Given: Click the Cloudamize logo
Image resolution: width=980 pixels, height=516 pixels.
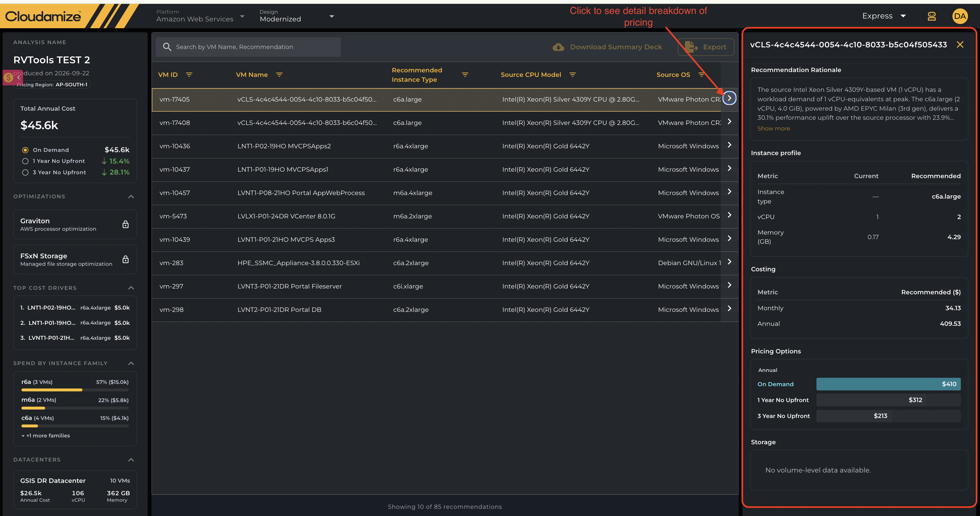Looking at the screenshot, I should coord(43,16).
